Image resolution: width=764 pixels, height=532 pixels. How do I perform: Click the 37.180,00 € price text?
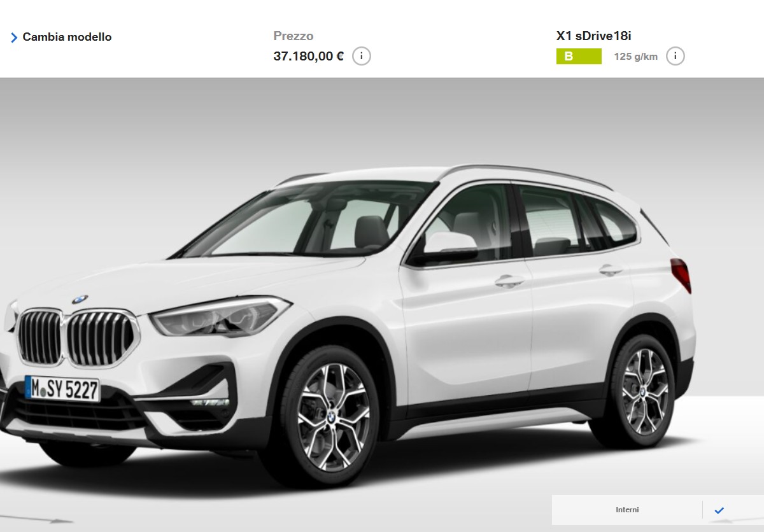tap(308, 56)
